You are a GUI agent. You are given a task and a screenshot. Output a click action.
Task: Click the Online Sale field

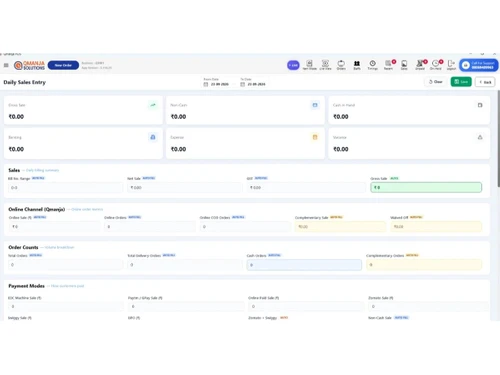pyautogui.click(x=54, y=227)
